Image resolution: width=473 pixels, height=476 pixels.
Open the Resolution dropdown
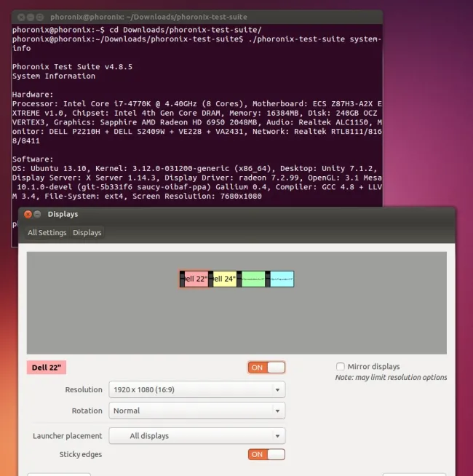(197, 389)
